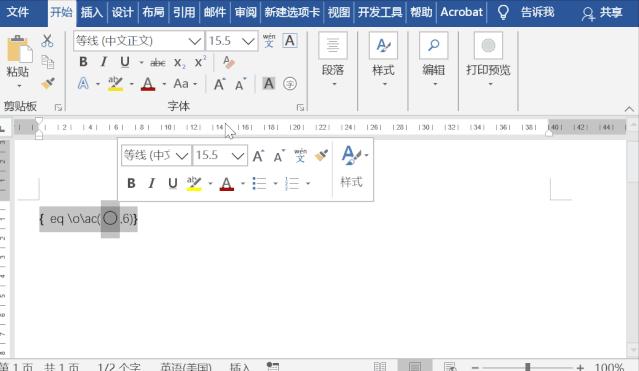Open ribbon highlight color dropdown arrow
This screenshot has height=371, width=639.
132,84
